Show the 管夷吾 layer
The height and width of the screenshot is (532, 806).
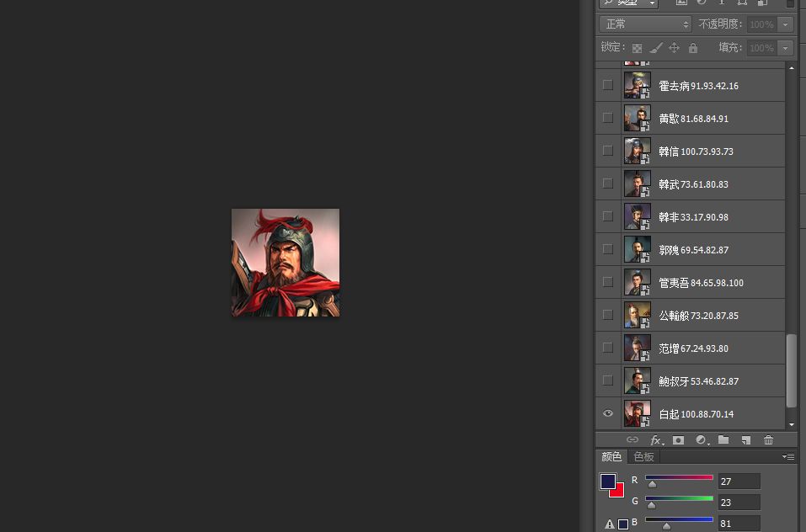point(607,282)
